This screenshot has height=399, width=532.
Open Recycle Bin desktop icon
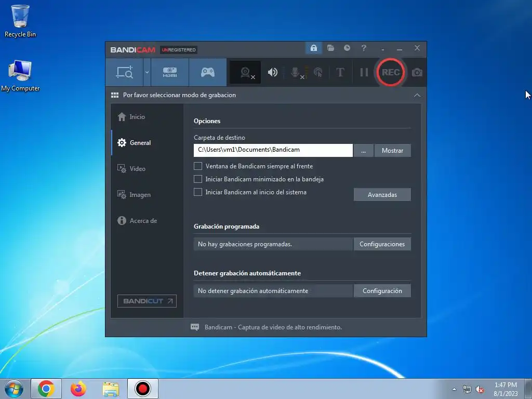[20, 21]
